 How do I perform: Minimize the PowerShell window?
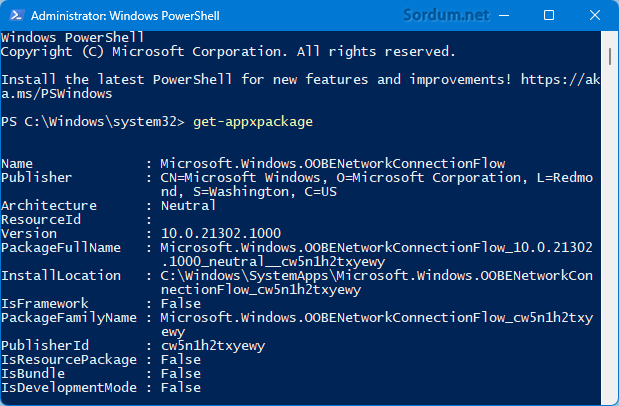tap(504, 15)
